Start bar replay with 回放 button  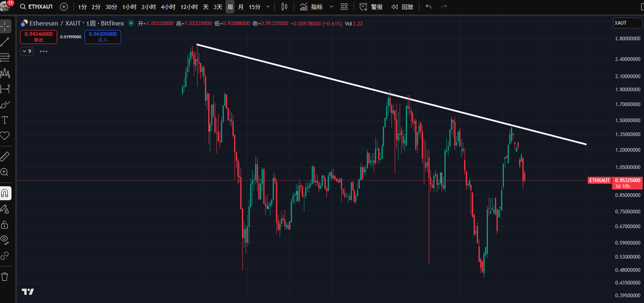[x=402, y=7]
